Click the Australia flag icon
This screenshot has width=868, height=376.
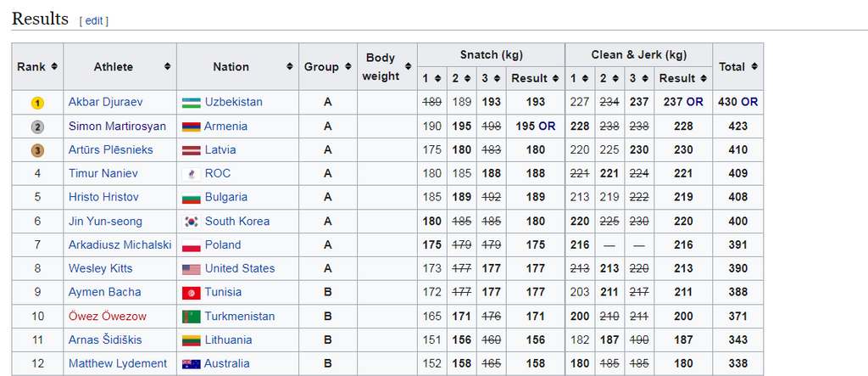(x=191, y=364)
